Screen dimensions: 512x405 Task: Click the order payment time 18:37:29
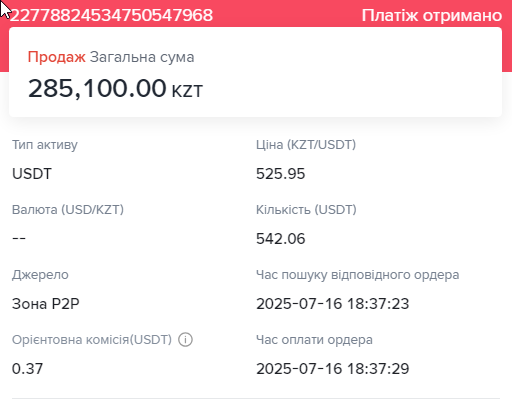click(333, 369)
